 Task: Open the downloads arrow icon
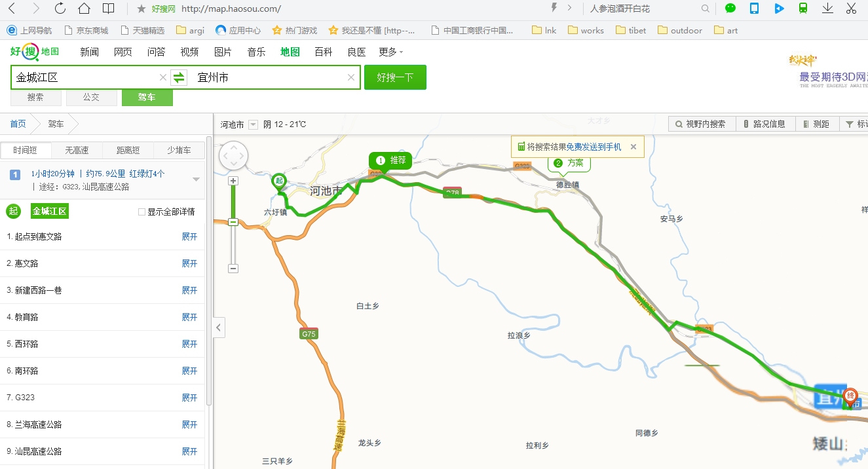[x=827, y=9]
